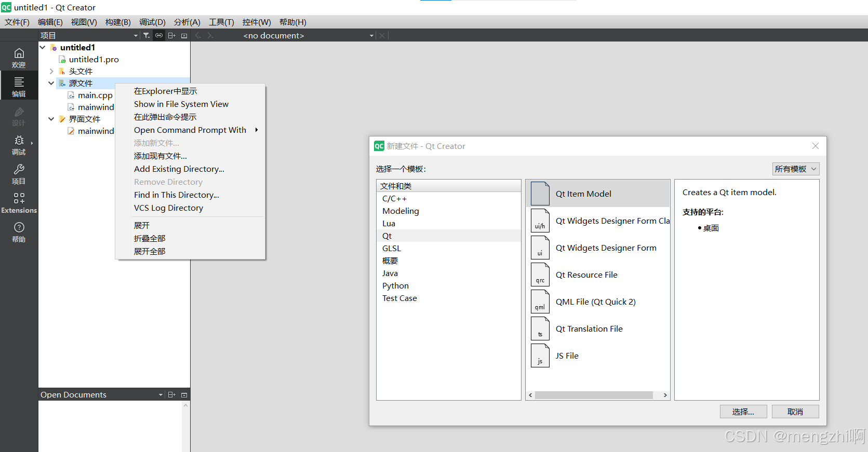The height and width of the screenshot is (452, 868).
Task: Select Test Case category
Action: tap(449, 298)
